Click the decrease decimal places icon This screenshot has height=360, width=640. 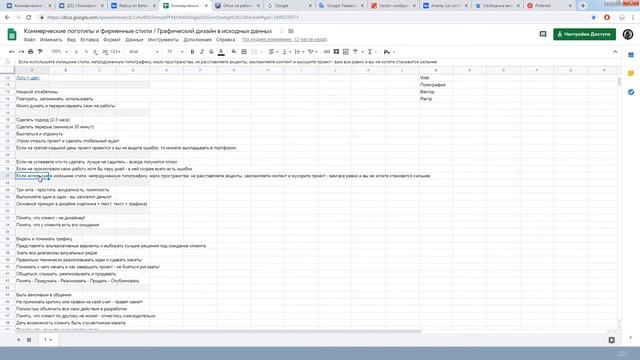click(95, 52)
